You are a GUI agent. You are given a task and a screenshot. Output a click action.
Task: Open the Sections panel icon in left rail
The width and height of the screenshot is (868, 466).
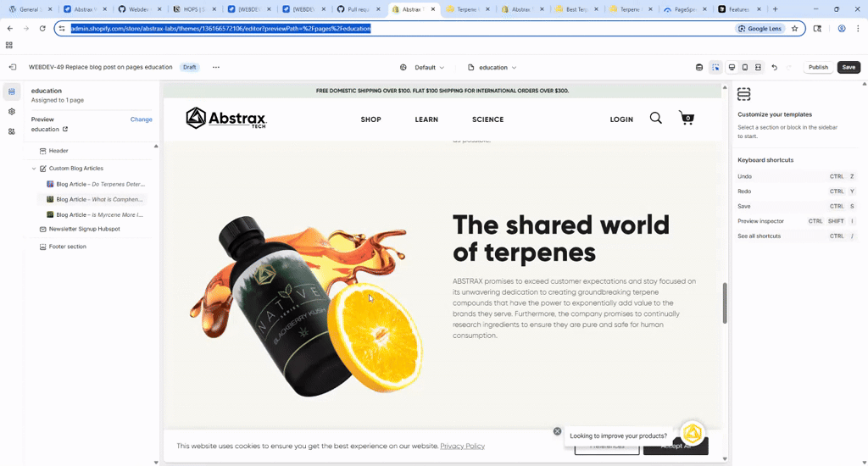(x=12, y=92)
